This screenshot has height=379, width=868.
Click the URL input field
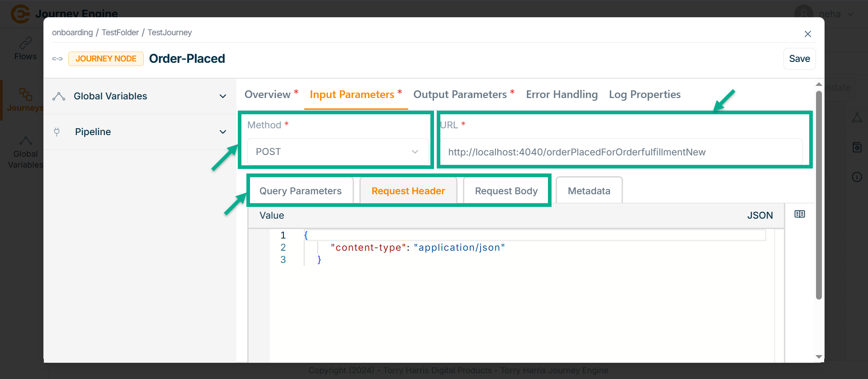tap(621, 152)
